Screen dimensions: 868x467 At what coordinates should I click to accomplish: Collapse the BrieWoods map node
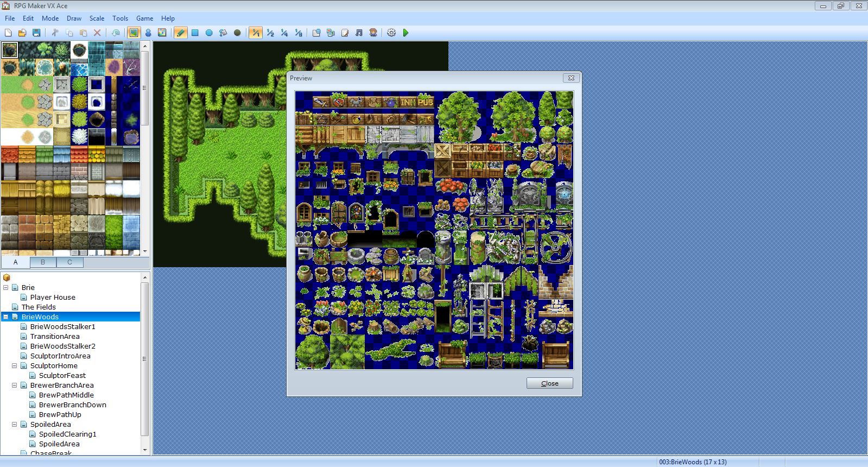pyautogui.click(x=6, y=317)
